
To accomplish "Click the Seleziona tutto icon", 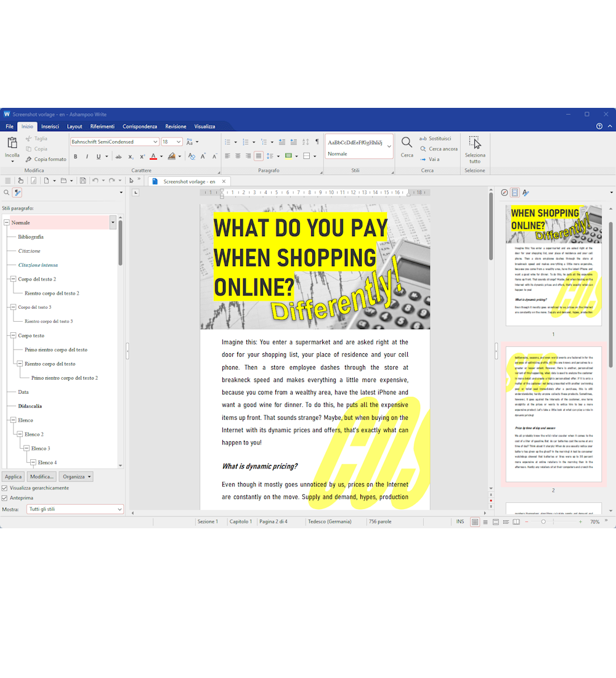I will [475, 143].
